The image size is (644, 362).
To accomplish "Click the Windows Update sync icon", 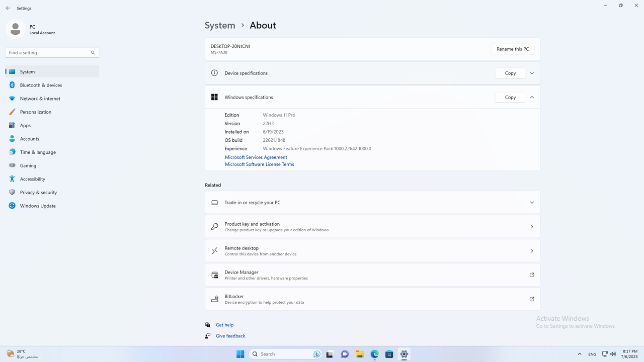I will [x=12, y=206].
